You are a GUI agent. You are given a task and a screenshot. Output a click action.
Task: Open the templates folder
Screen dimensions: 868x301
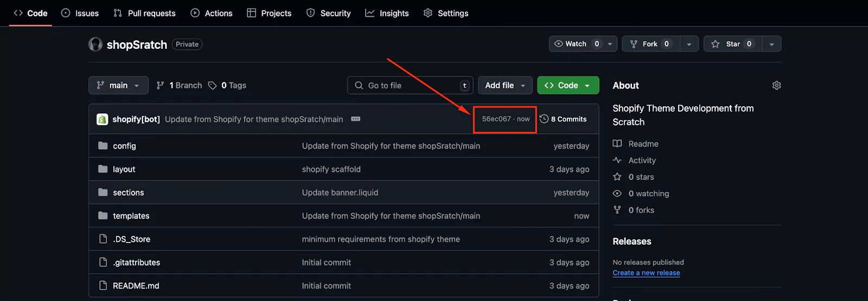click(x=131, y=216)
